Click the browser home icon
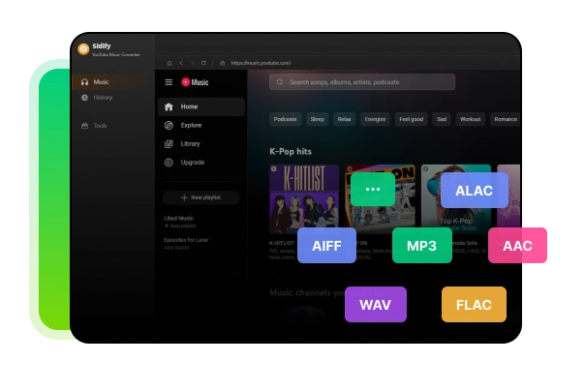Image resolution: width=585 pixels, height=392 pixels. pos(169,63)
